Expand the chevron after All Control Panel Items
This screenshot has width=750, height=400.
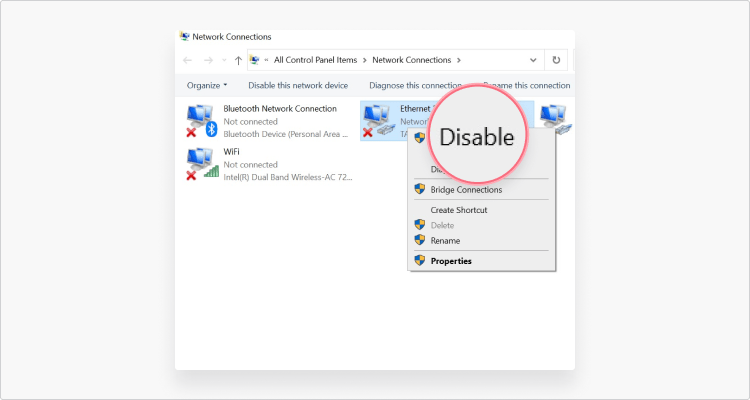(x=364, y=60)
